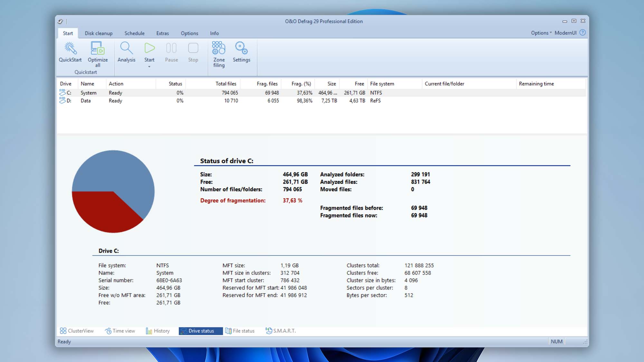The width and height of the screenshot is (644, 362).
Task: Click the ModernUI link
Action: [x=565, y=33]
